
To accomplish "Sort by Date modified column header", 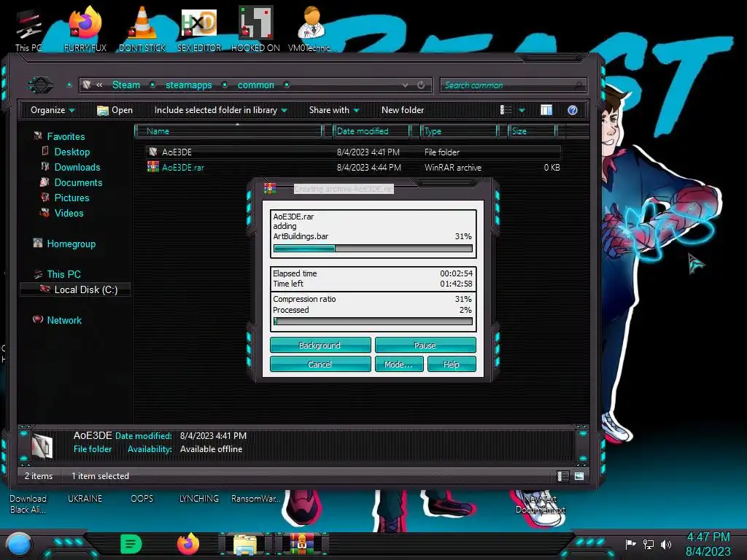I will click(x=371, y=131).
